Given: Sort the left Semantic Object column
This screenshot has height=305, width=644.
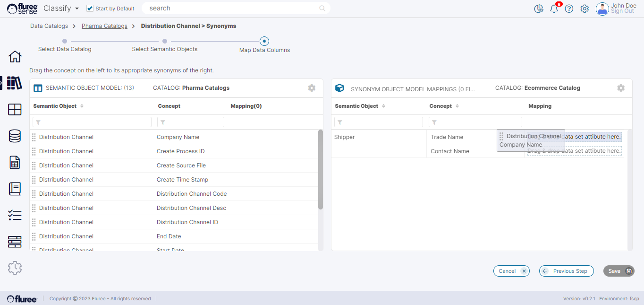Looking at the screenshot, I should click(x=82, y=106).
